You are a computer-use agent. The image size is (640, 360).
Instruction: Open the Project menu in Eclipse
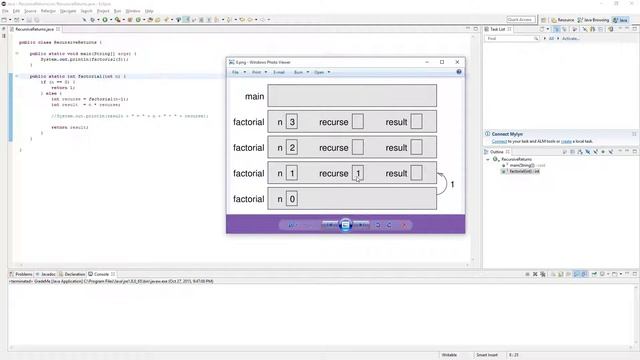click(103, 11)
